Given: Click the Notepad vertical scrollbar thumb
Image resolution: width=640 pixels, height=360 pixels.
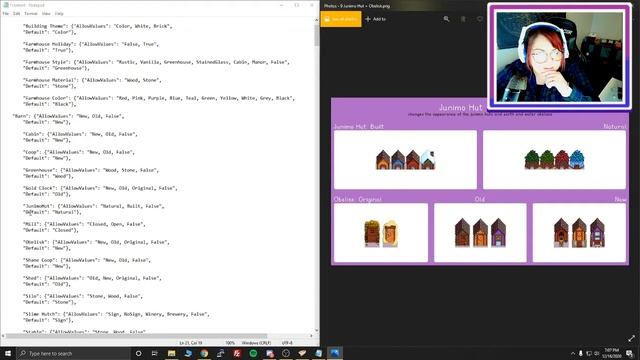Looking at the screenshot, I should click(316, 36).
